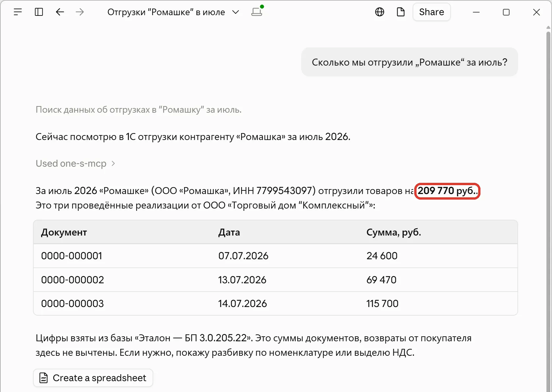Click the thinking summary 'Поиск данных об отгрузках'
The image size is (552, 392).
point(138,110)
